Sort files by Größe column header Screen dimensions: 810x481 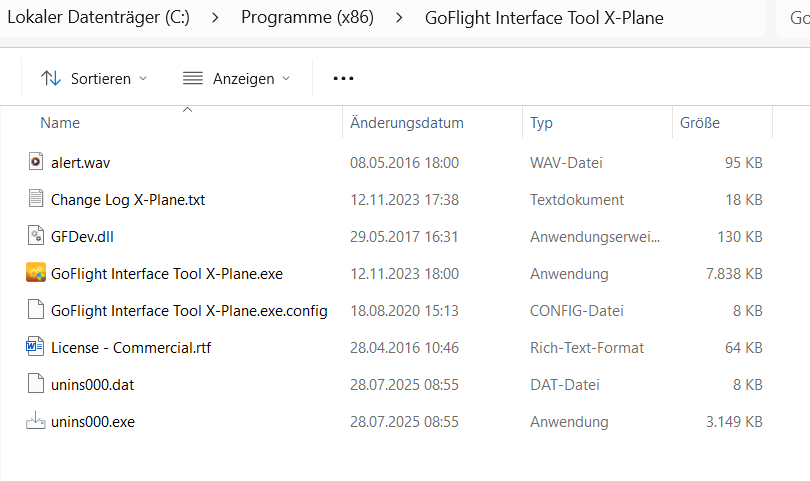[700, 123]
